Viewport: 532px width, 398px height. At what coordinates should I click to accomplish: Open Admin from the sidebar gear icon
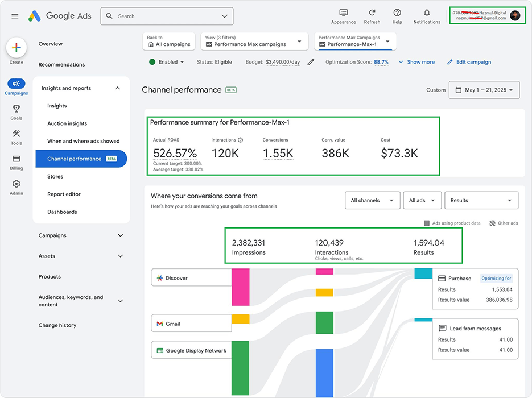tap(17, 184)
